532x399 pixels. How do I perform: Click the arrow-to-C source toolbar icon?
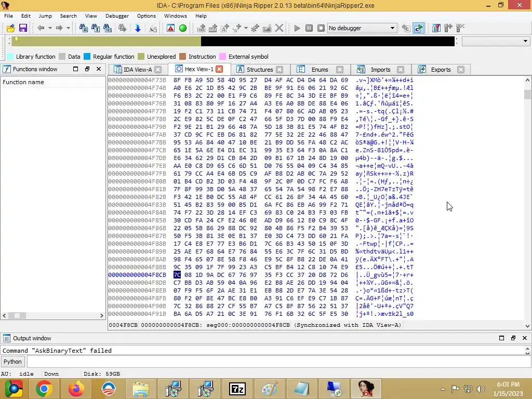(x=406, y=28)
